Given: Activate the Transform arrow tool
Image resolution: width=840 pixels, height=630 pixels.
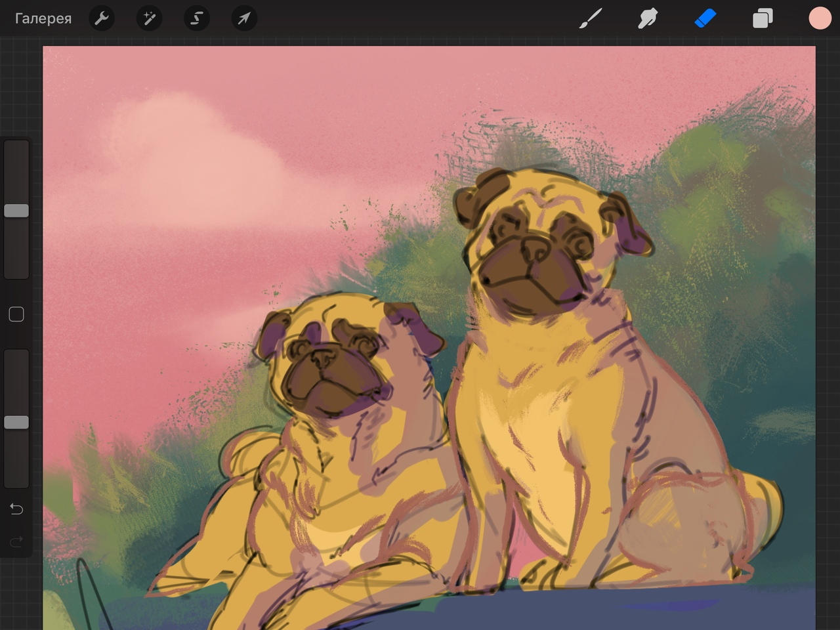Looking at the screenshot, I should pyautogui.click(x=244, y=18).
